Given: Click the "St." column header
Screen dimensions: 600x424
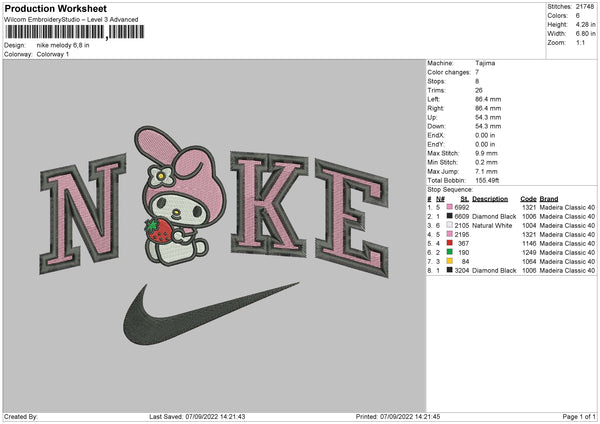Looking at the screenshot, I should 465,199.
